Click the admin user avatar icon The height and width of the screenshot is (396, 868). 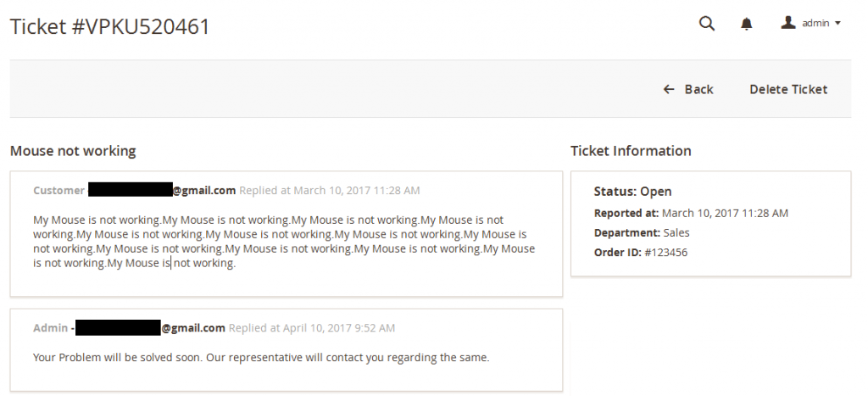[x=788, y=23]
